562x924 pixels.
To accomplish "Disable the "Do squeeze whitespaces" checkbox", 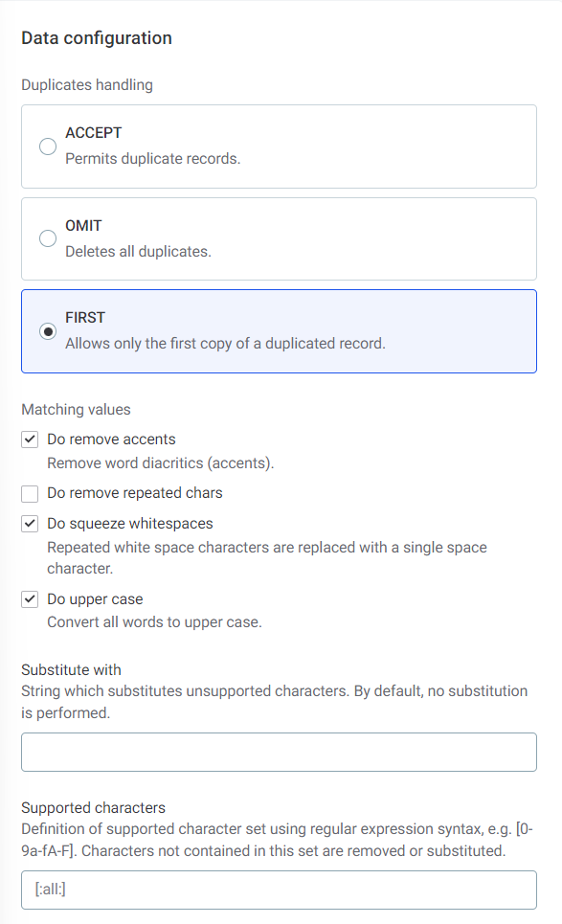I will coord(29,524).
